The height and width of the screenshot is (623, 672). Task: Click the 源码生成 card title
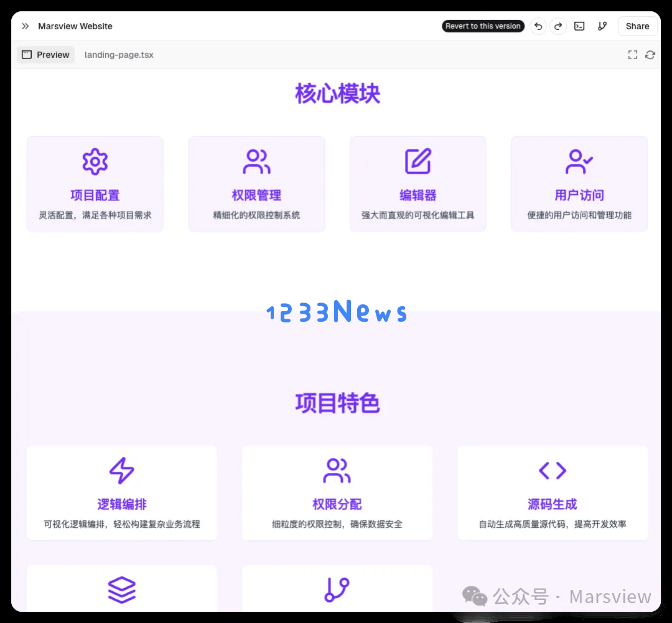click(x=553, y=504)
